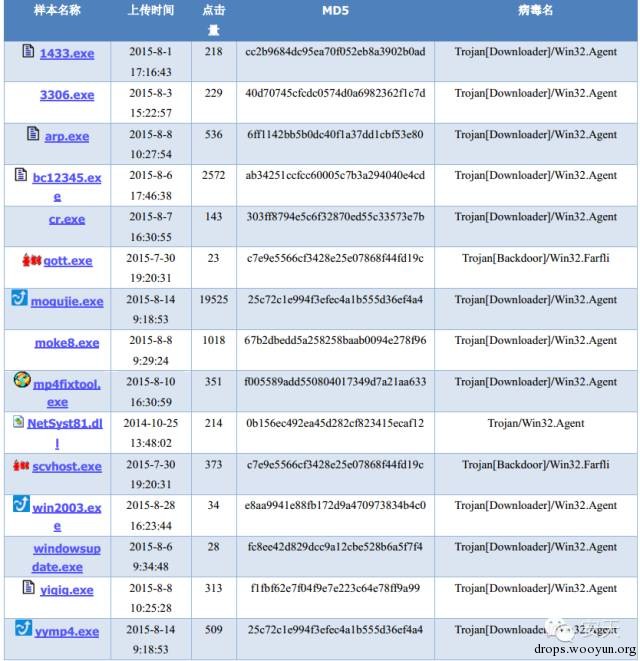Open the 3306.exe sample link

tap(67, 95)
